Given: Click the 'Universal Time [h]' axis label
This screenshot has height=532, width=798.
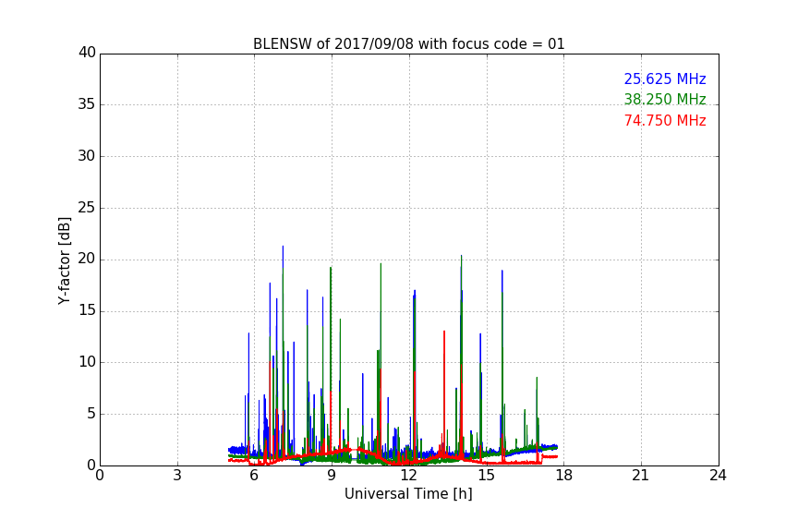Looking at the screenshot, I should point(408,494).
